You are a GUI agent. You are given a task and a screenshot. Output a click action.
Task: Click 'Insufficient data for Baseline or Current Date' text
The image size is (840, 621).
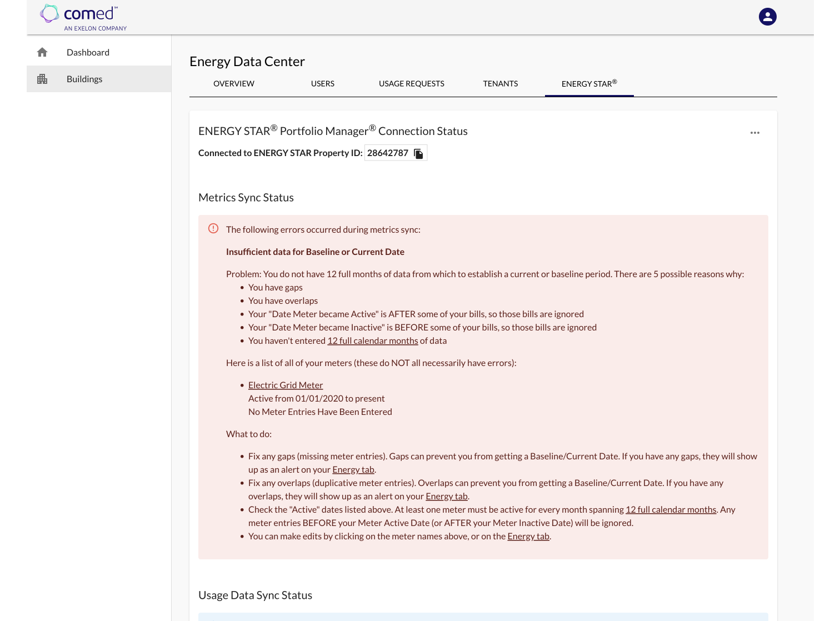[315, 252]
